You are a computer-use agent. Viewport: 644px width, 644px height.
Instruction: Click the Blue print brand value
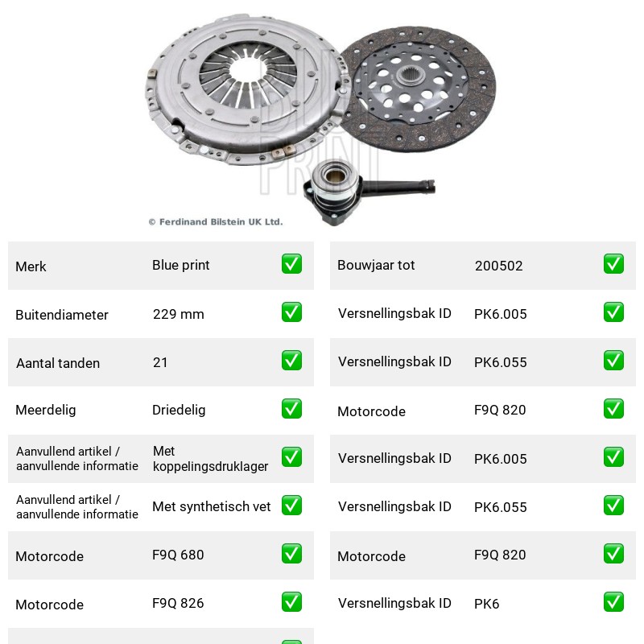pos(180,265)
